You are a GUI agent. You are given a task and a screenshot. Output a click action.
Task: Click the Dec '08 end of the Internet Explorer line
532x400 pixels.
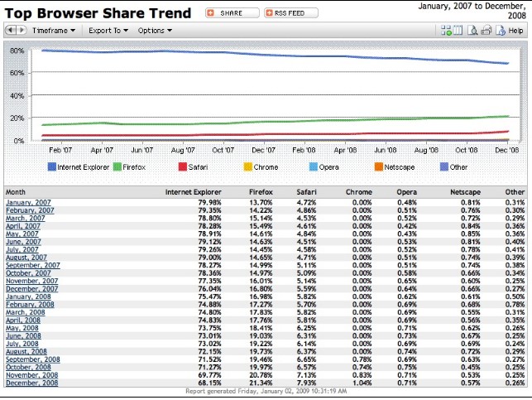(x=507, y=63)
